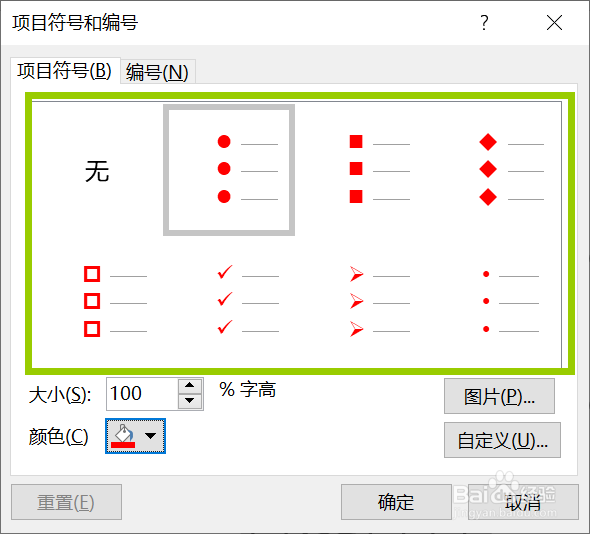
Task: Switch to the 编号(N) tab
Action: coord(157,72)
